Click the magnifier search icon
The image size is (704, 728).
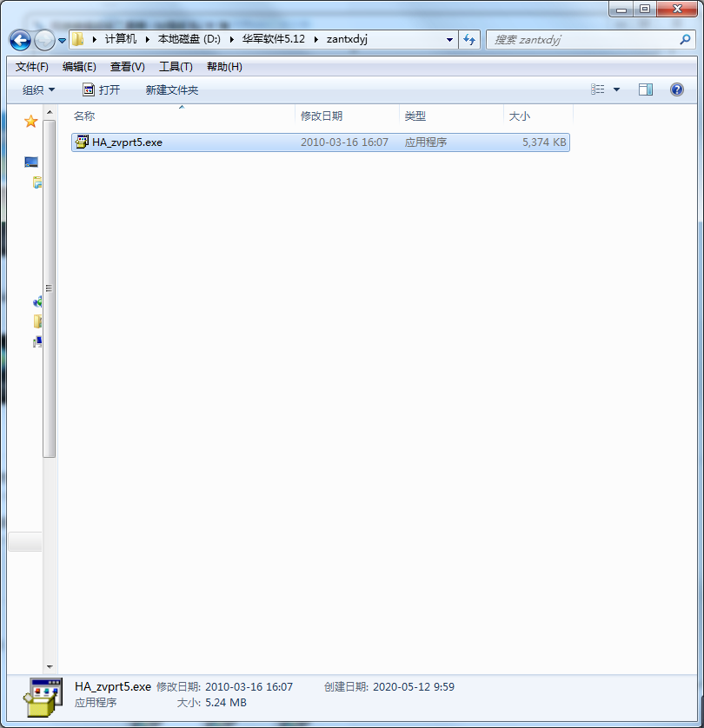pos(685,40)
